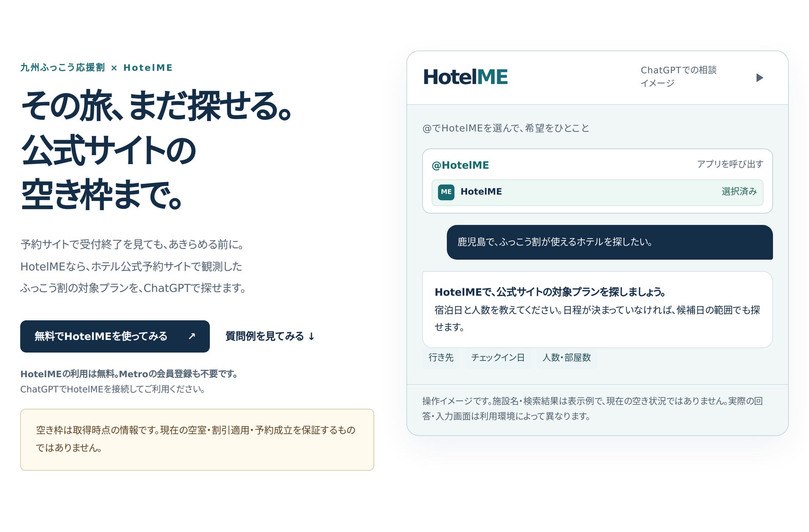
Task: Click the arrow icon on the 無料でHotelMEを使ってみる button
Action: pyautogui.click(x=192, y=336)
